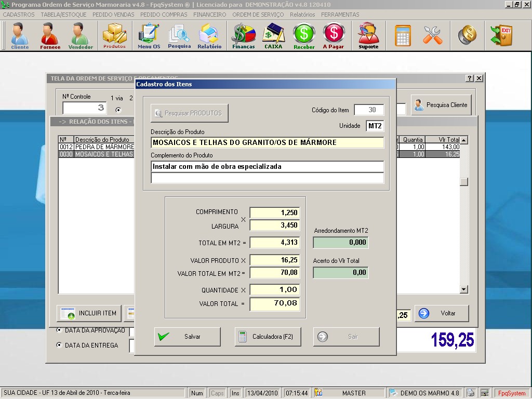Select the DATA DA APROVAÇÃO radio button

59,330
